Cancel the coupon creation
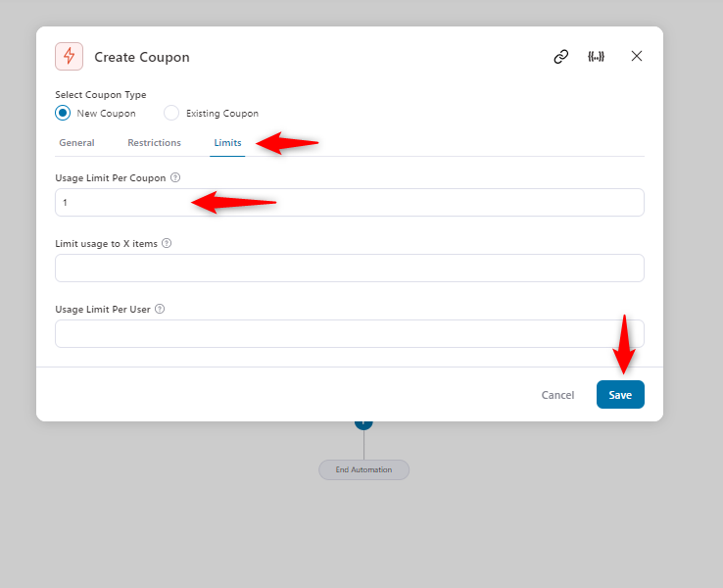This screenshot has height=588, width=723. 557,395
